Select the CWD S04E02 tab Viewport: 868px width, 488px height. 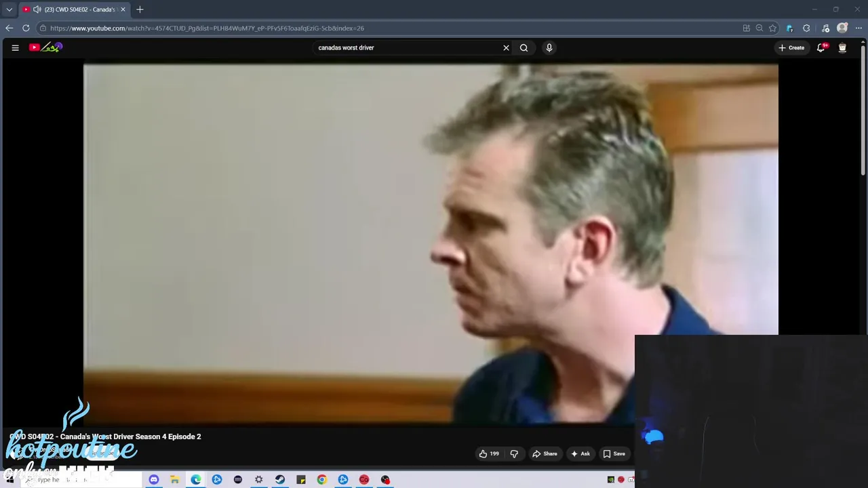pyautogui.click(x=75, y=9)
